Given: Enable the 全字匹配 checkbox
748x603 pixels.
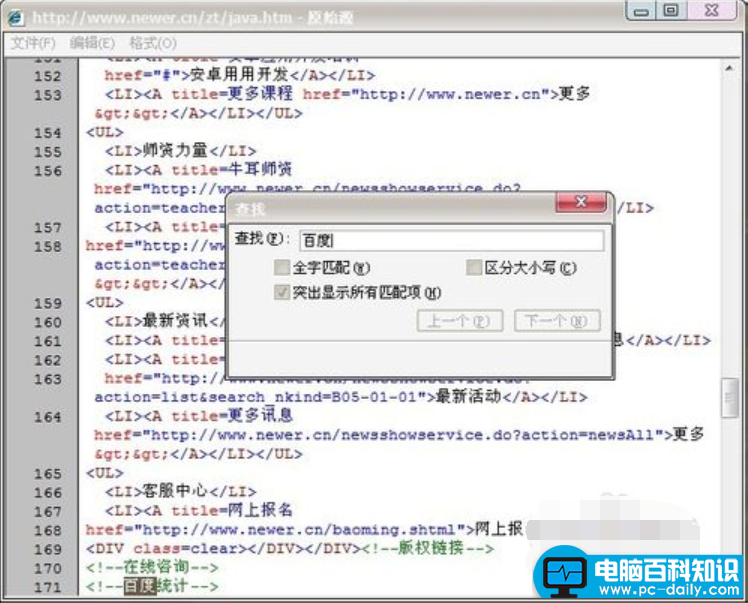Looking at the screenshot, I should click(x=282, y=268).
